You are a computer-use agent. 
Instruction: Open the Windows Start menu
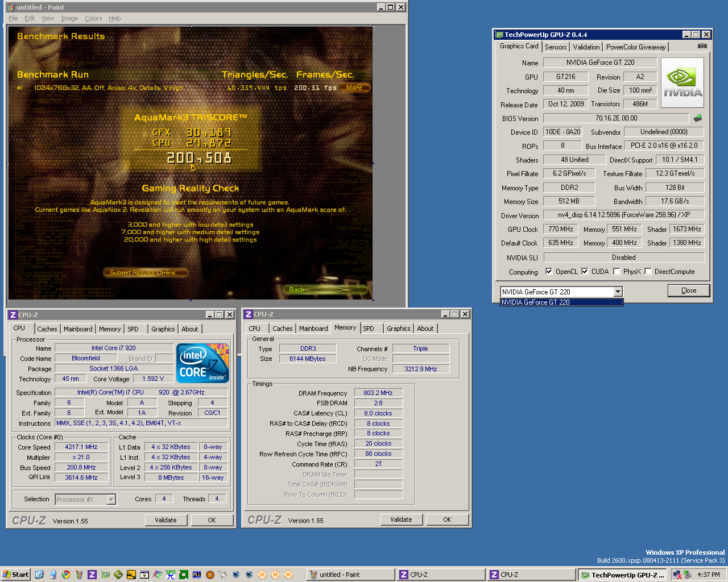click(x=15, y=575)
